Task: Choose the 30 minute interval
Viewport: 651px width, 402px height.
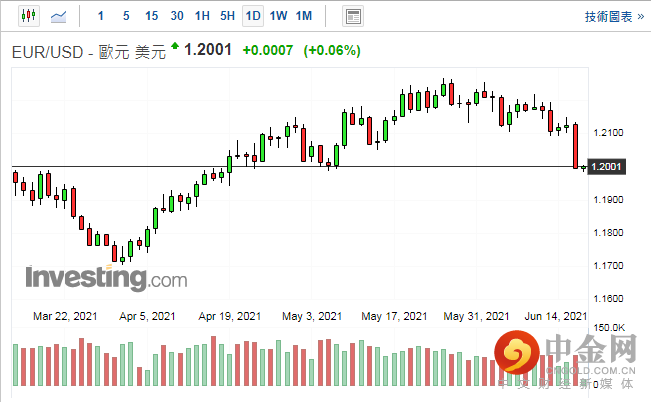Action: click(x=177, y=16)
